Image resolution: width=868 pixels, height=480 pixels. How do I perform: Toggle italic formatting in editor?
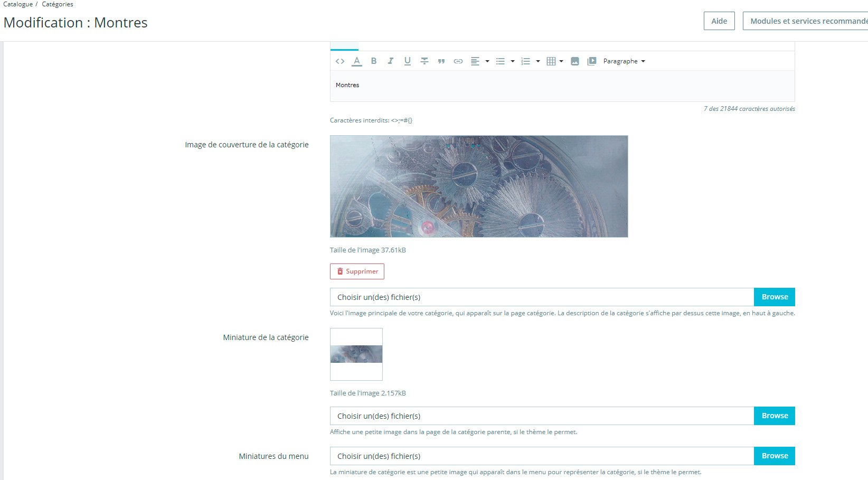[391, 61]
